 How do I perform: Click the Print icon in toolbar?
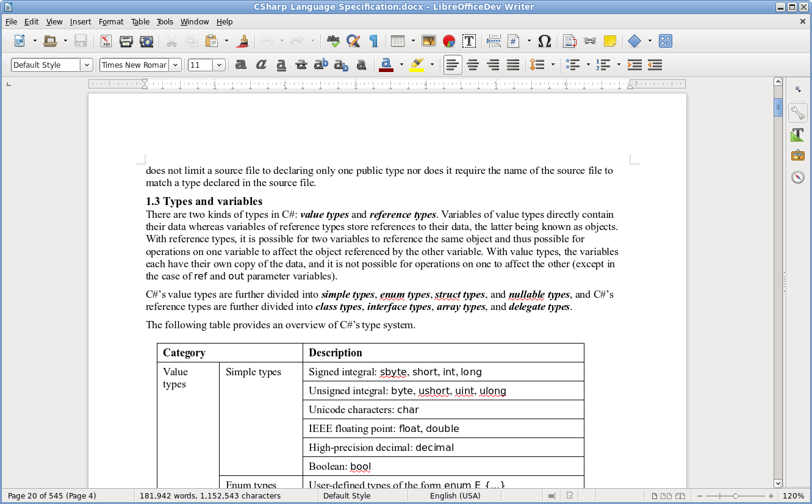pos(126,41)
